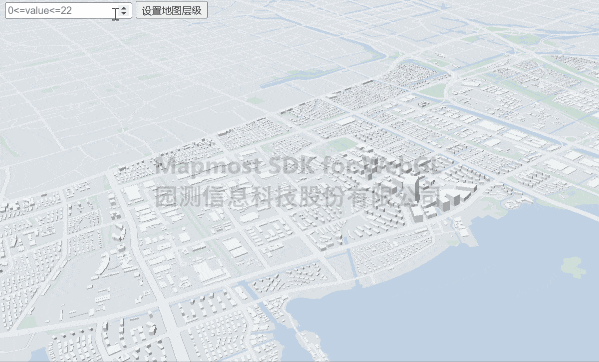
Task: Increase zoom value with up spinner arrow
Action: pyautogui.click(x=124, y=8)
